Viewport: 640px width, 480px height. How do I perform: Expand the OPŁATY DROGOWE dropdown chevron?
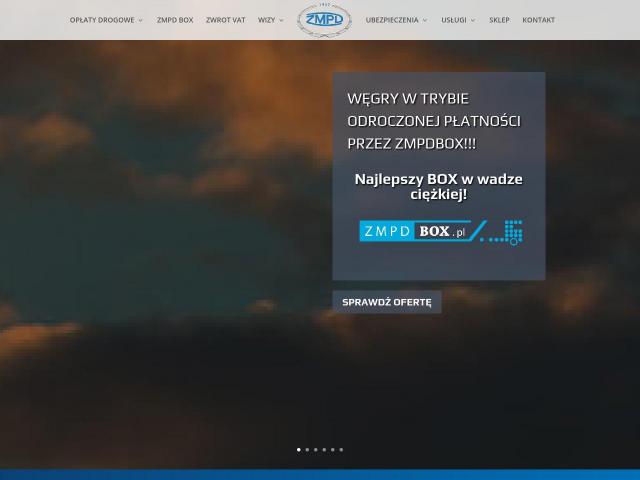pos(140,20)
